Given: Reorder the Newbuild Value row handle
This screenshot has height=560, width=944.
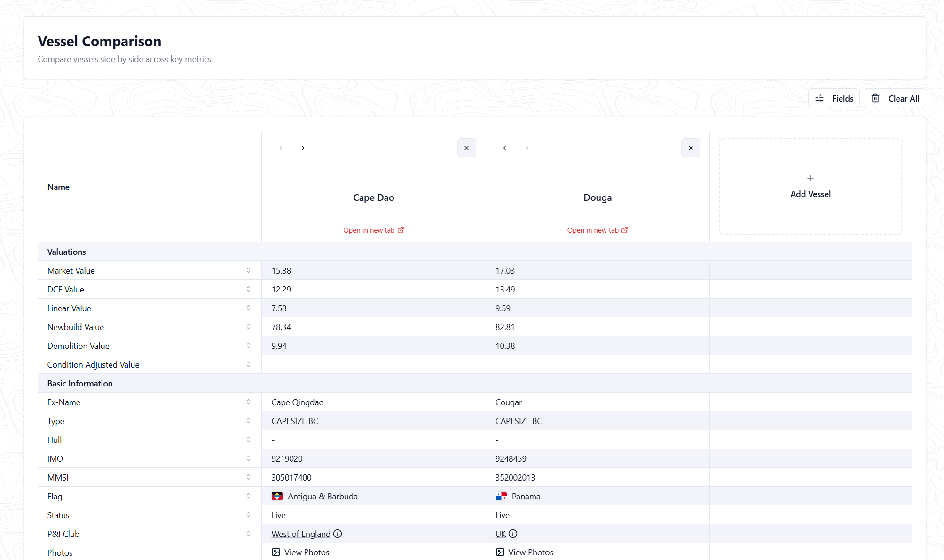Looking at the screenshot, I should pos(248,327).
